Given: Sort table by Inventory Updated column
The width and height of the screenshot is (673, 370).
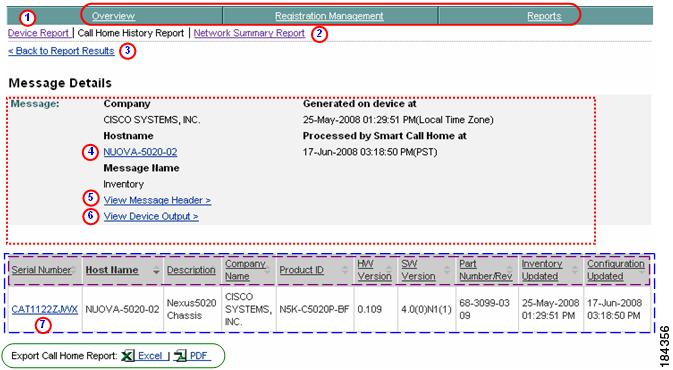Looking at the screenshot, I should tap(542, 270).
